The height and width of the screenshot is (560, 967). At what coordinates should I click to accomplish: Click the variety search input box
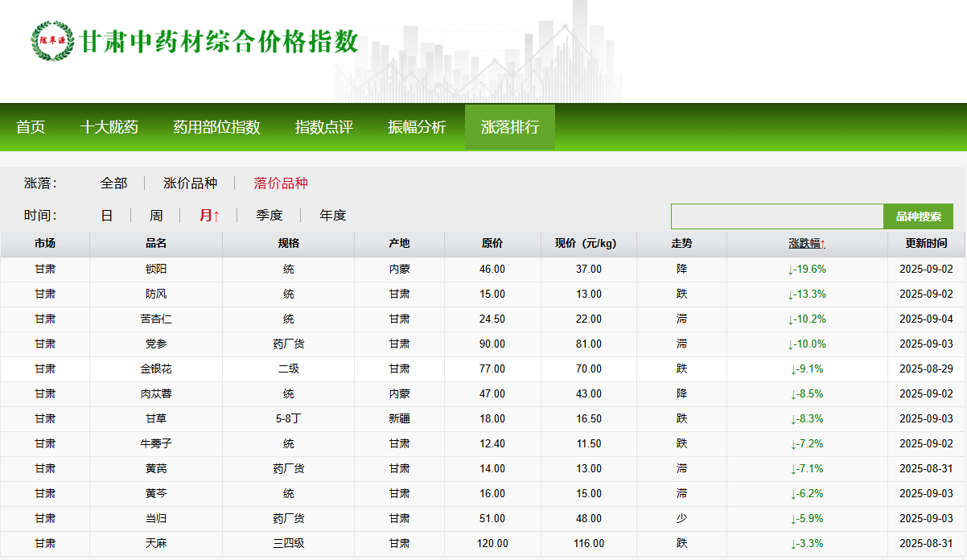(x=776, y=216)
